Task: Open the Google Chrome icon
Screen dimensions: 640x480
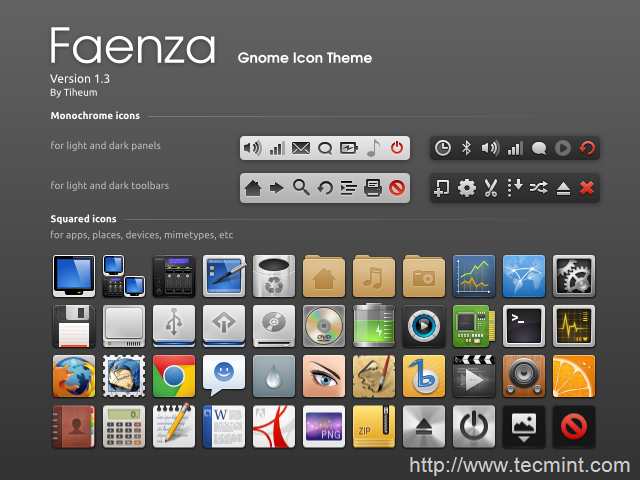Action: coord(174,376)
